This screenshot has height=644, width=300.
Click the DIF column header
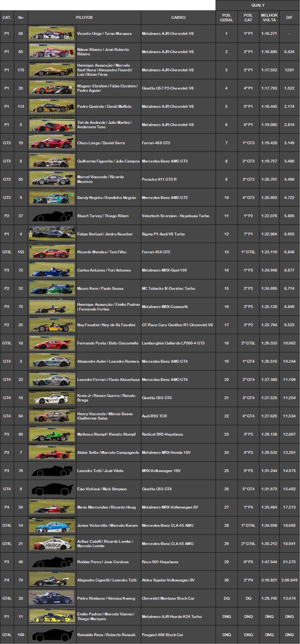(289, 18)
